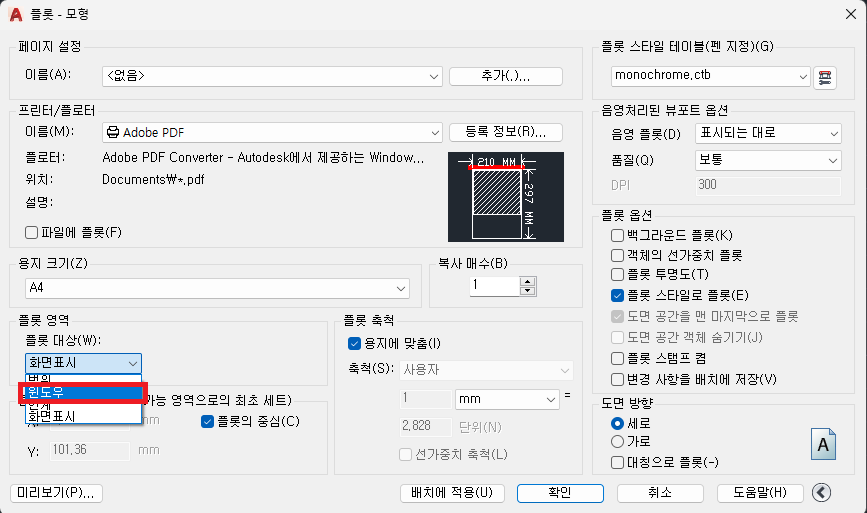Click the paper preview thumbnail 210 MM
The image size is (867, 513).
(x=506, y=197)
